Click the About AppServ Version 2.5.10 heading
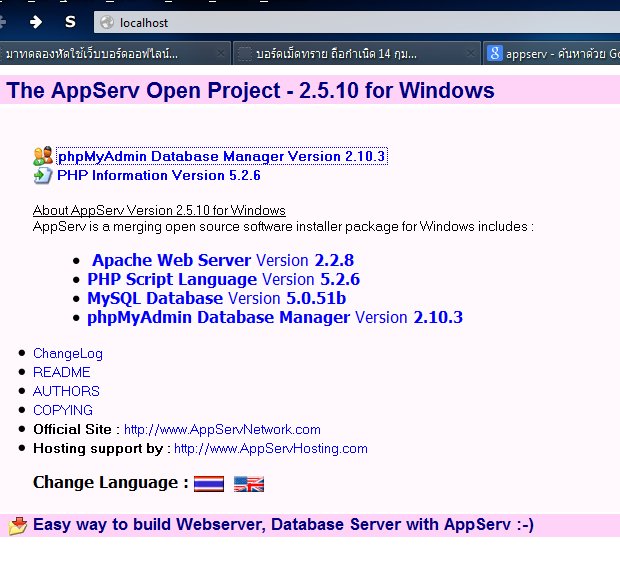The height and width of the screenshot is (563, 620). (x=159, y=210)
